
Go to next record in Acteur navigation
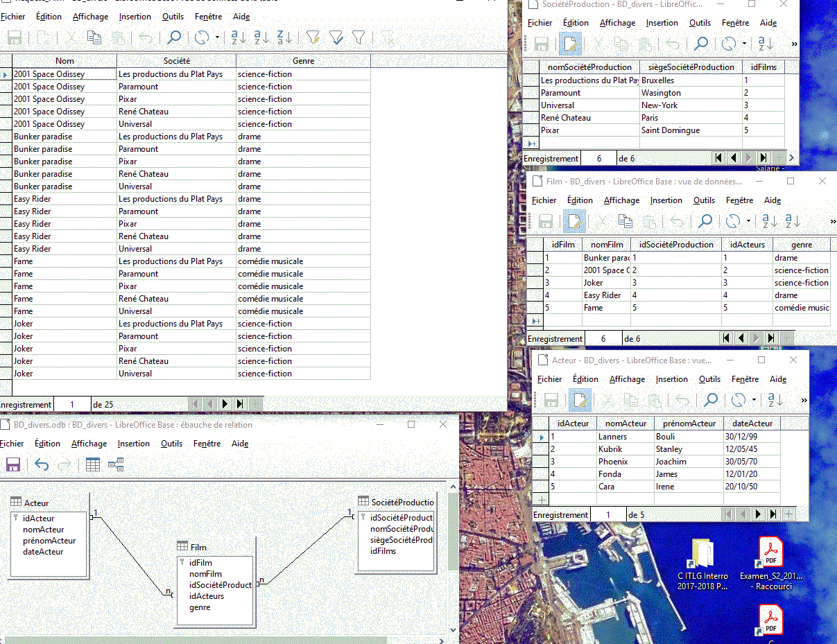757,514
